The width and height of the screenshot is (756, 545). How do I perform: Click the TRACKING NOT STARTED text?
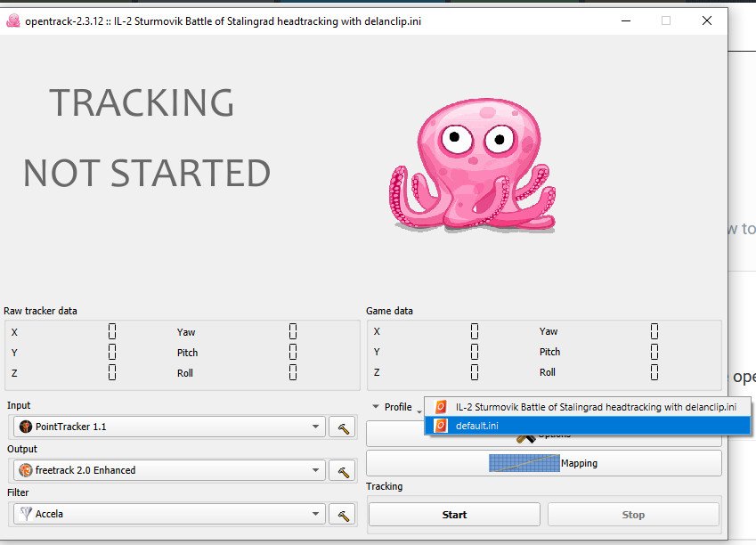click(147, 137)
